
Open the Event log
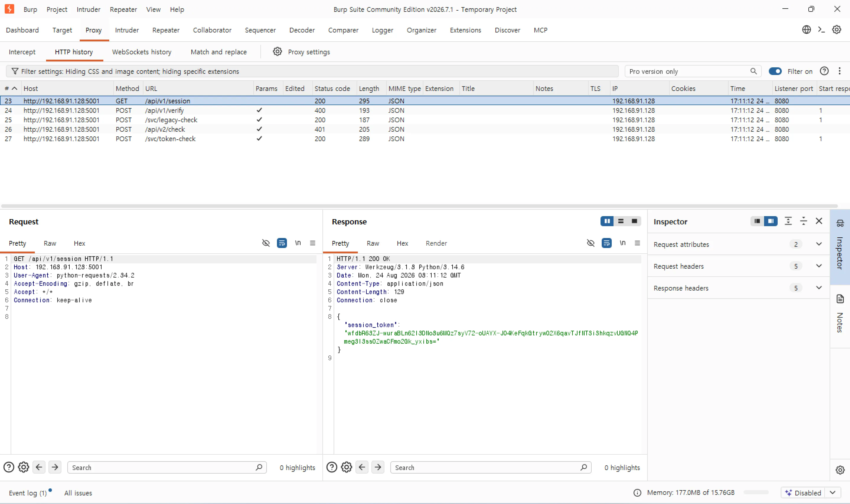pyautogui.click(x=28, y=493)
